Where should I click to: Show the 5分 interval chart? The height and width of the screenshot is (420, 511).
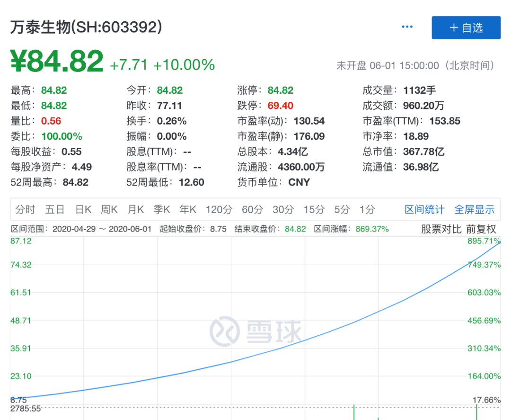tap(342, 209)
